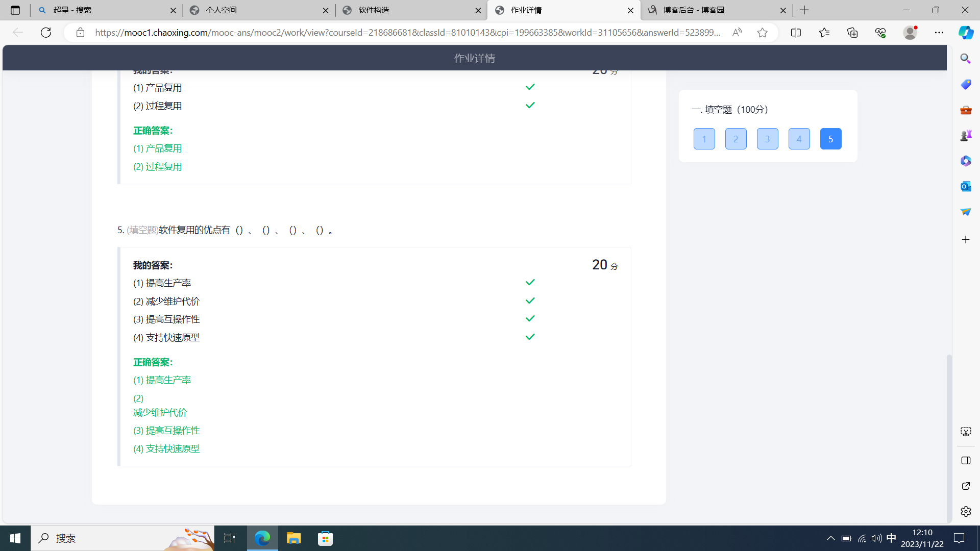The image size is (980, 551).
Task: Open Edge settings and more menu
Action: pyautogui.click(x=939, y=33)
